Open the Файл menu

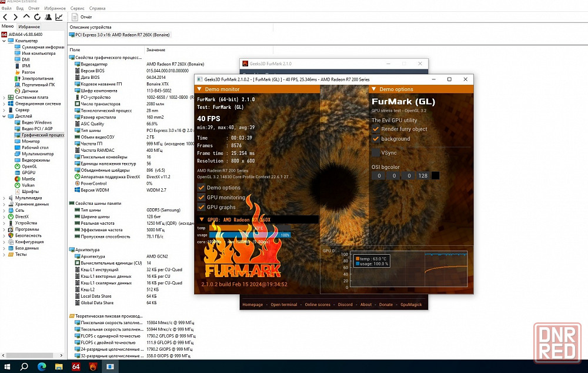coord(6,8)
